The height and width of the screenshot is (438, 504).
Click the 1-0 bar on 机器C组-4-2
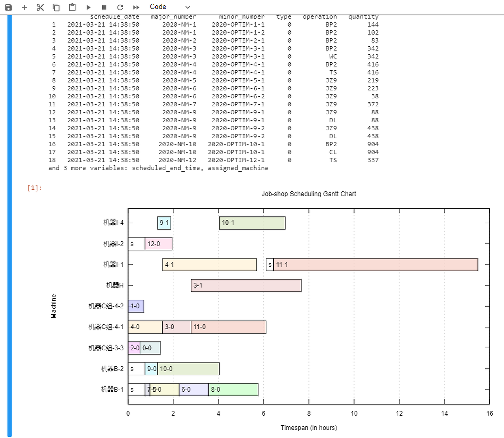click(x=136, y=306)
